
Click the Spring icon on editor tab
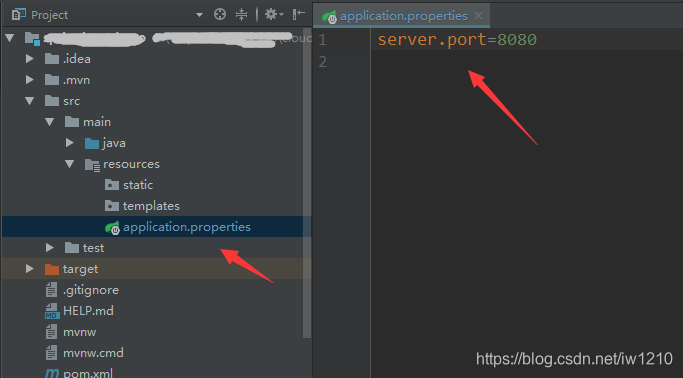point(329,17)
